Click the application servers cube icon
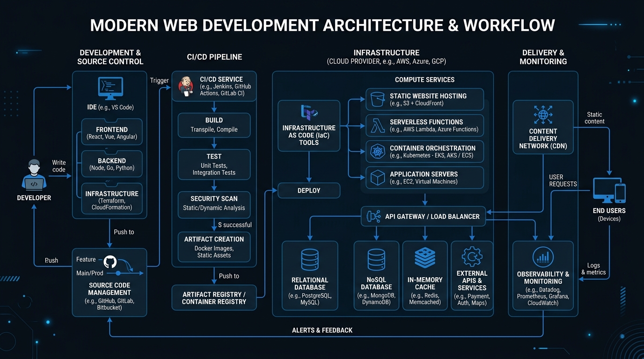The image size is (644, 359). [377, 178]
